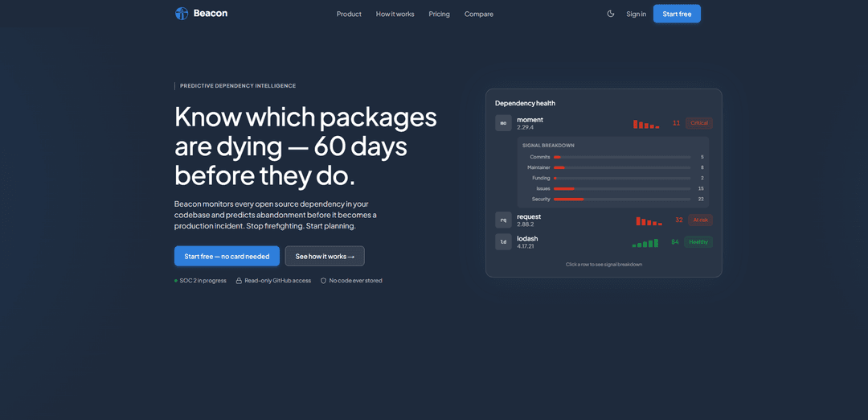Expand the request dependency row
The image size is (868, 420).
(x=604, y=220)
